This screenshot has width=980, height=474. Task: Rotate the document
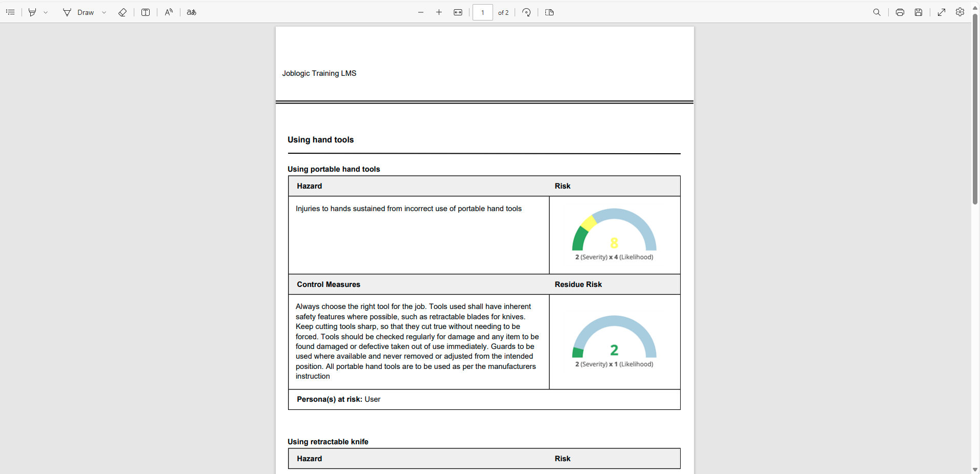pyautogui.click(x=526, y=12)
